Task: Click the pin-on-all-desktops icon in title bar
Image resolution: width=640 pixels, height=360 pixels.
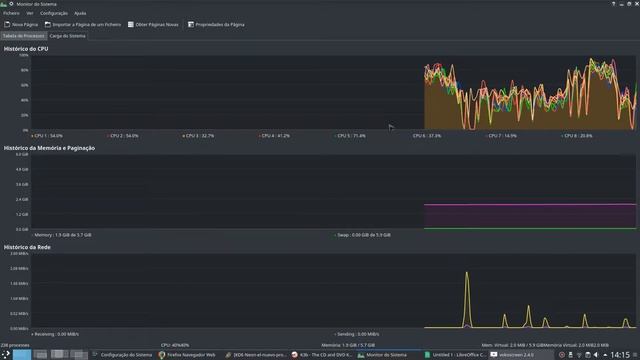Action: 11,4
